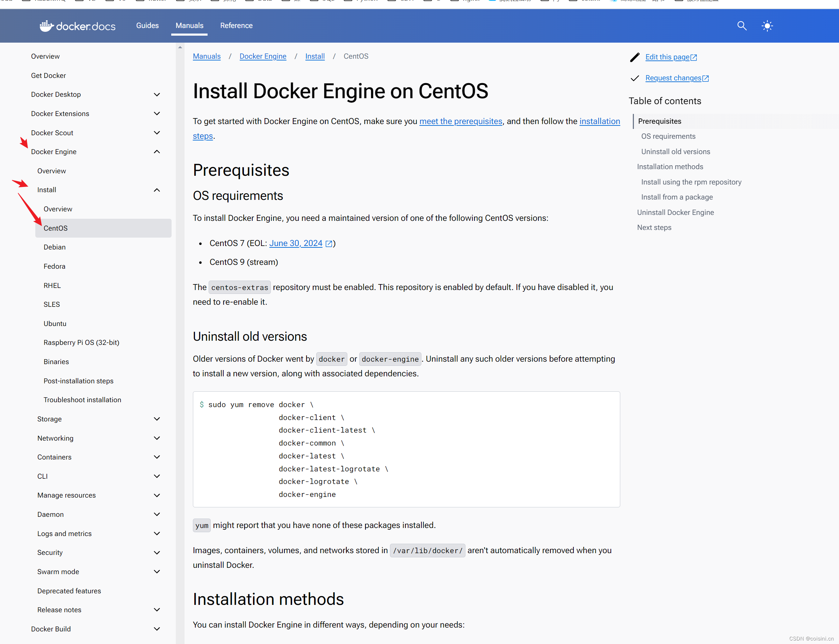Select Ubuntu in the install sidebar
This screenshot has width=839, height=644.
tap(55, 324)
